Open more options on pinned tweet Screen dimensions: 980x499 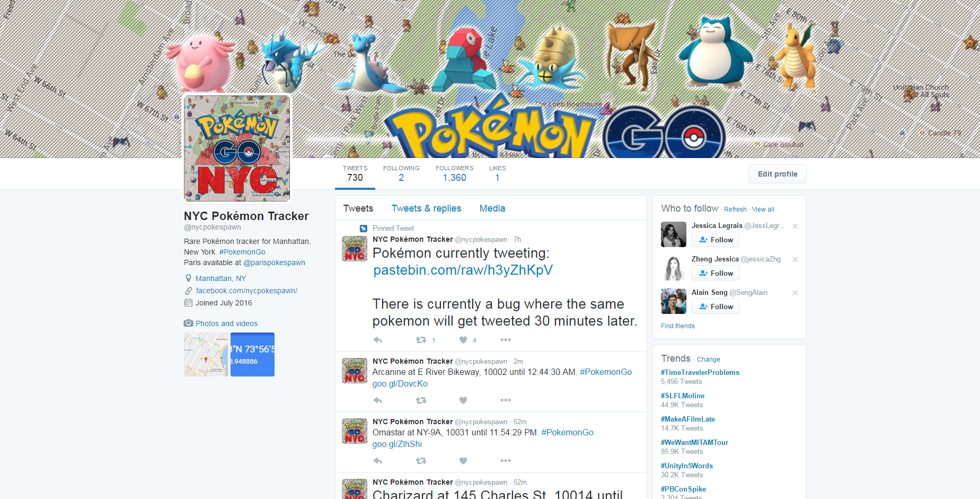click(x=506, y=340)
